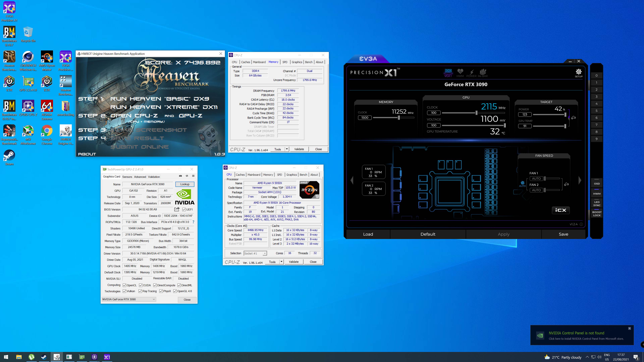This screenshot has width=644, height=362.
Task: Open the Bench tab in the CPU-Z Memory window
Action: pos(309,62)
